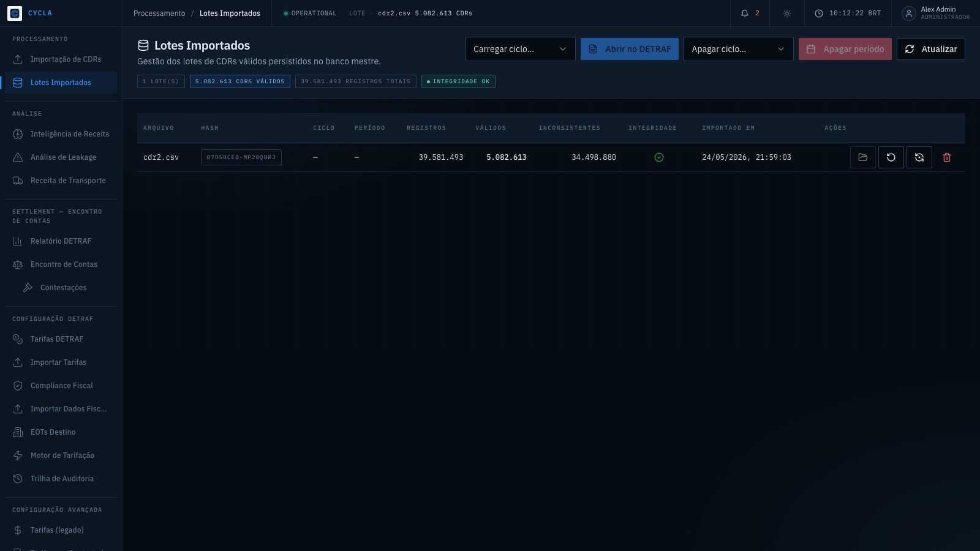The width and height of the screenshot is (980, 551).
Task: Click the INCONSISTENTES column header
Action: [570, 128]
